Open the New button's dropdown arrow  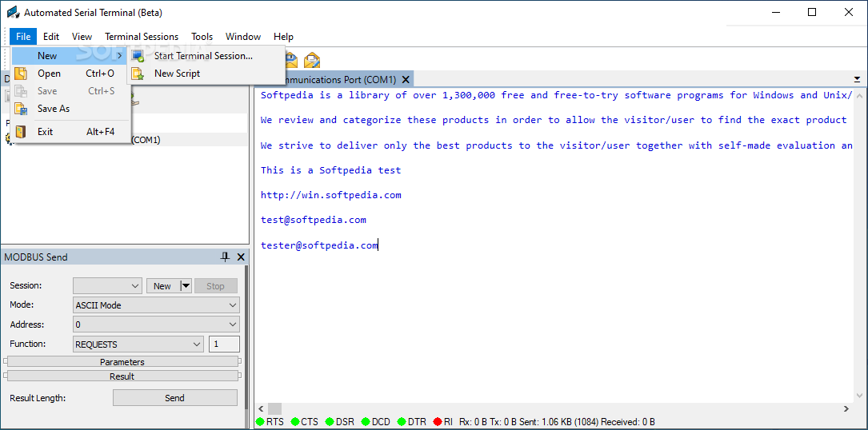tap(186, 285)
